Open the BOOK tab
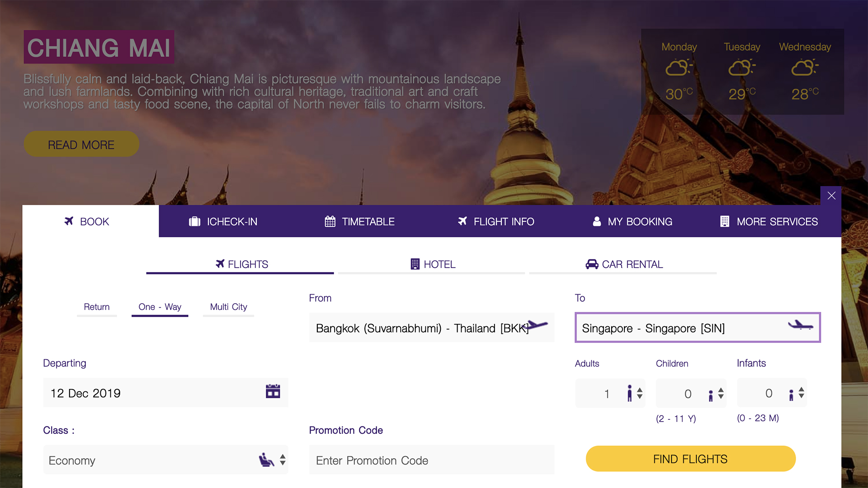Screen dimensions: 868x488 tap(90, 221)
